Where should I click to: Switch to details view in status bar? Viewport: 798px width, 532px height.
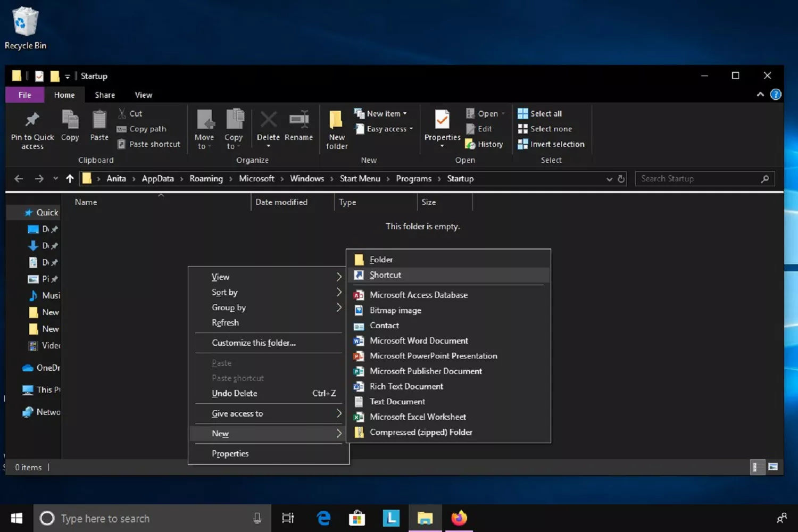click(757, 467)
